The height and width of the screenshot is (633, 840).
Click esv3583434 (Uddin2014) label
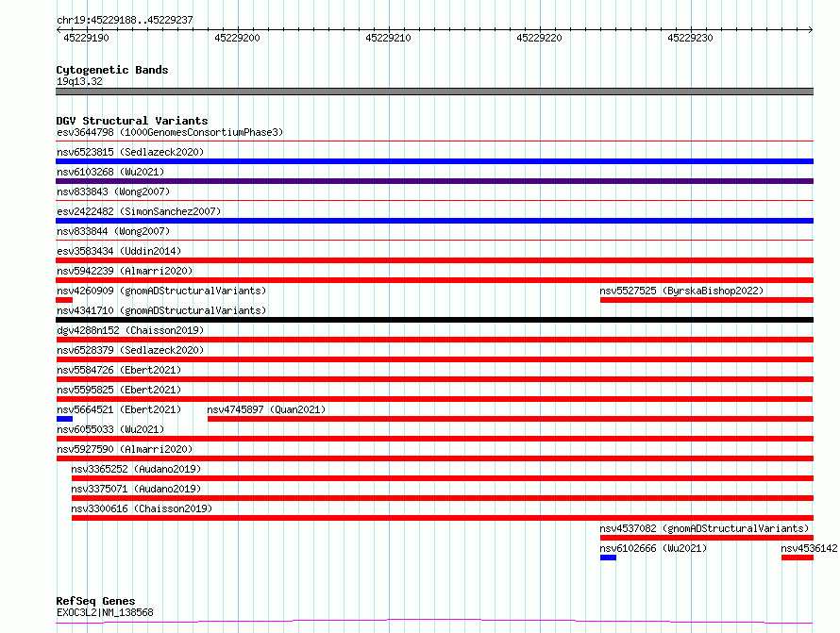119,251
